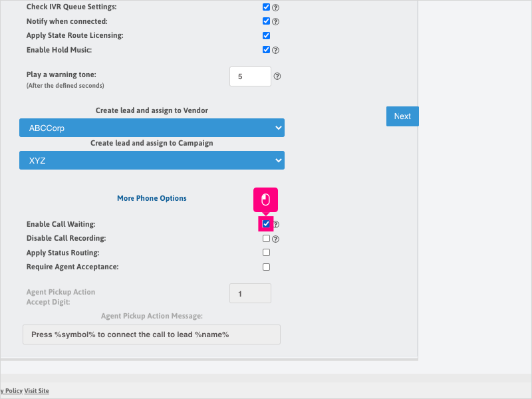
Task: Click the Disable Call Recording label
Action: pyautogui.click(x=66, y=238)
